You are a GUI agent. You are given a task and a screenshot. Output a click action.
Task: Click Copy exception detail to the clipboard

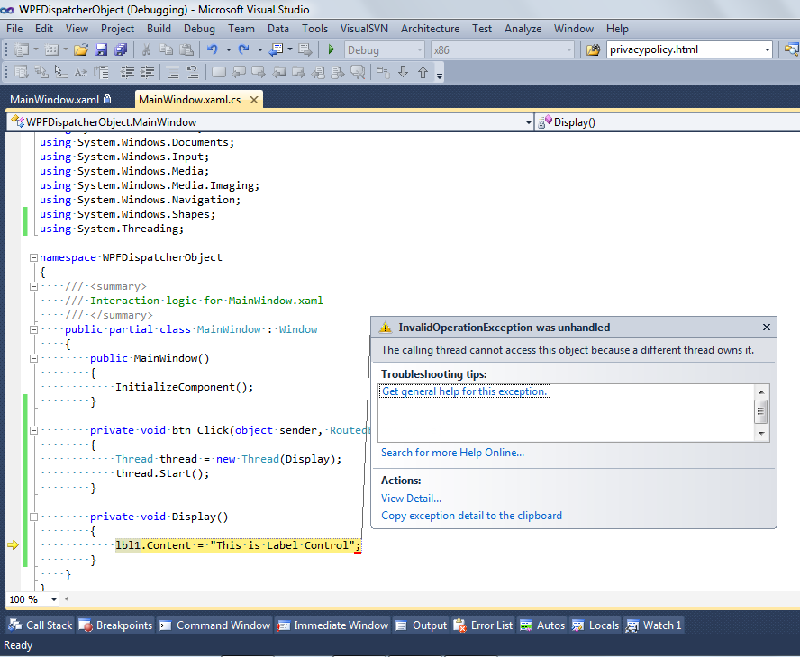471,515
